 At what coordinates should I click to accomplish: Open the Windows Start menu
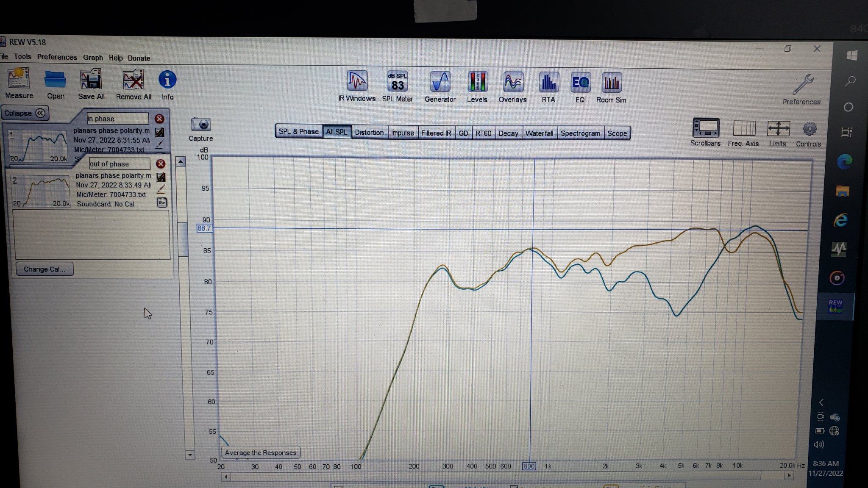click(852, 55)
